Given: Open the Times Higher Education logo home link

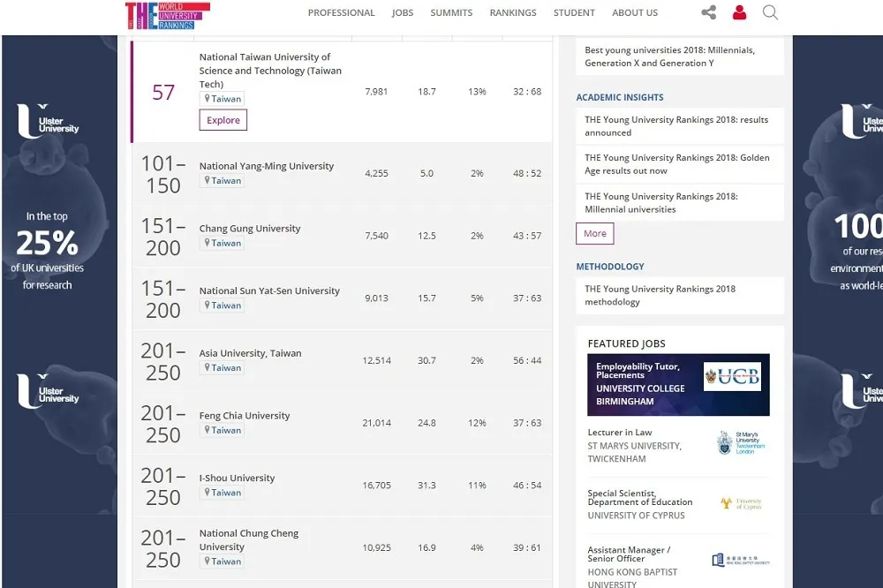Looking at the screenshot, I should (x=167, y=15).
